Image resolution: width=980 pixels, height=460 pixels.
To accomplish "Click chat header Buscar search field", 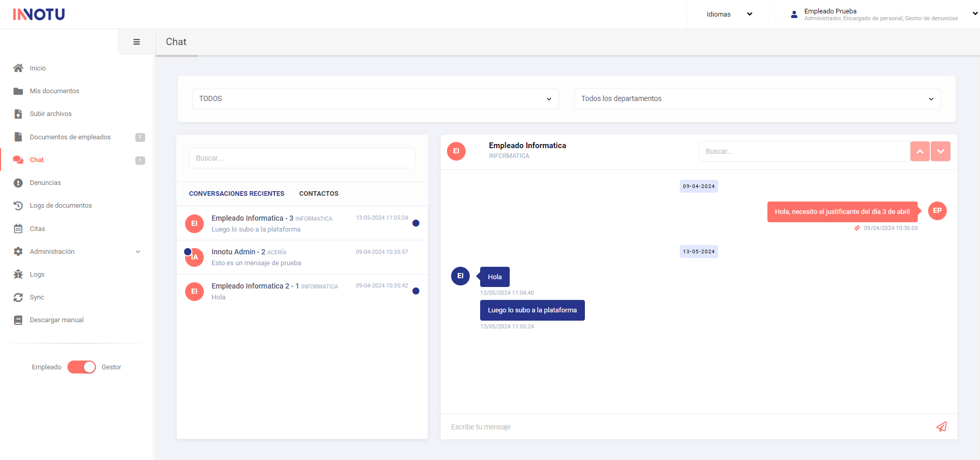I will [805, 151].
